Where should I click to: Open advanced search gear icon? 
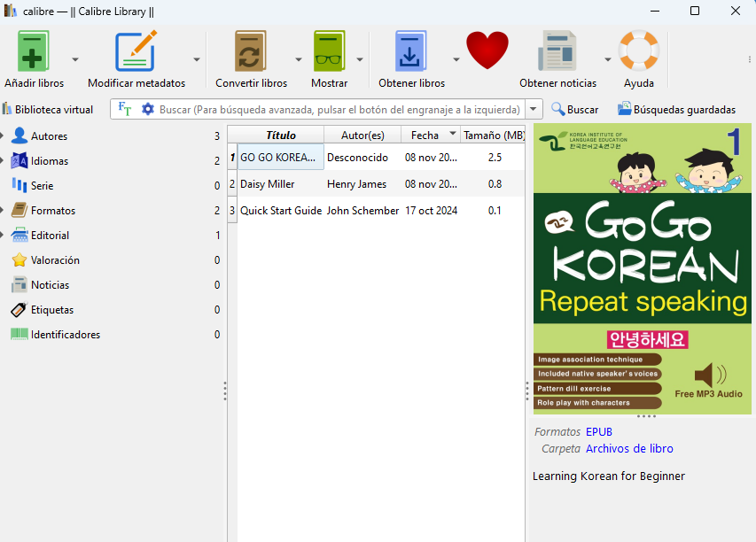[147, 109]
